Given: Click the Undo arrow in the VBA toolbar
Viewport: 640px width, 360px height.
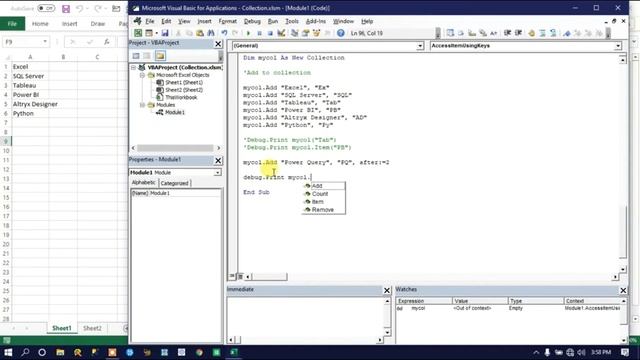Looking at the screenshot, I should [x=224, y=33].
